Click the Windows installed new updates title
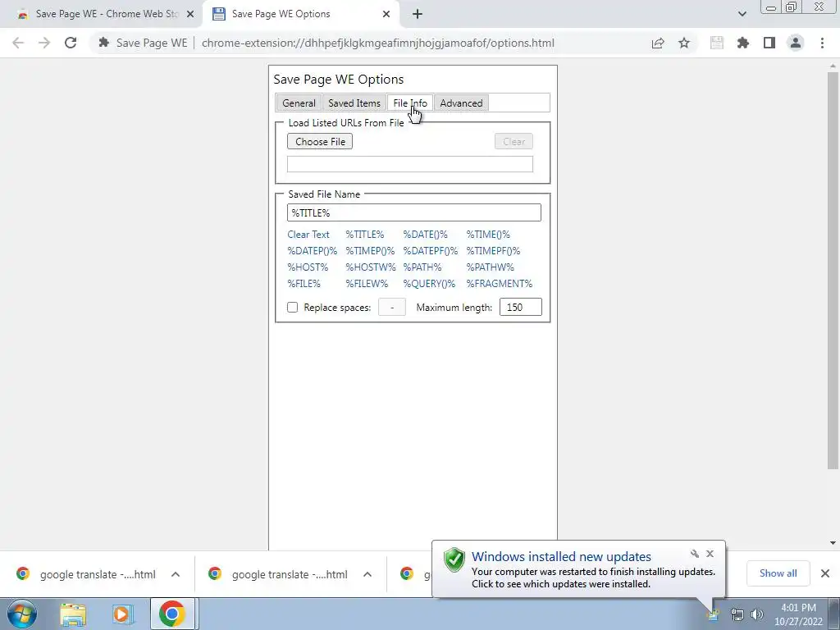The width and height of the screenshot is (840, 630). coord(561,557)
